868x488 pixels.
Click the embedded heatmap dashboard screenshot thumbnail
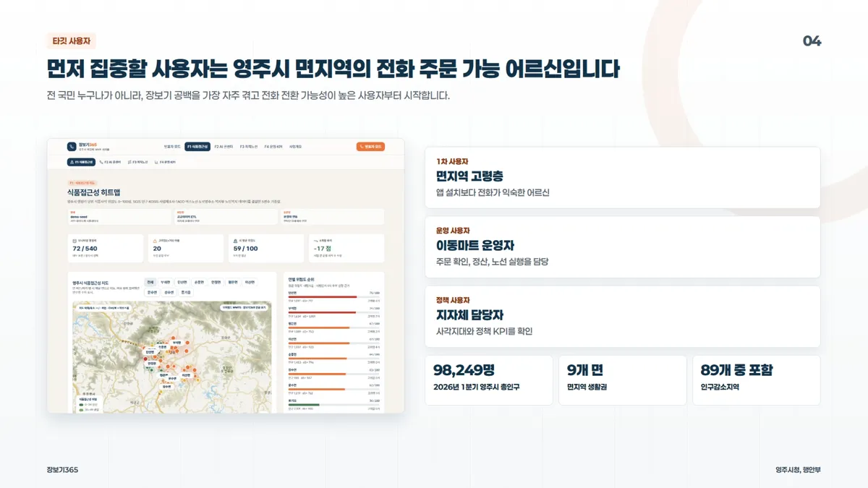226,275
